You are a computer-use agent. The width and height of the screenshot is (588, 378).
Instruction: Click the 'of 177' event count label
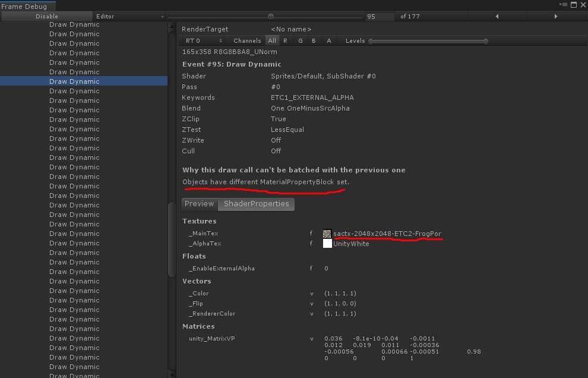coord(410,17)
